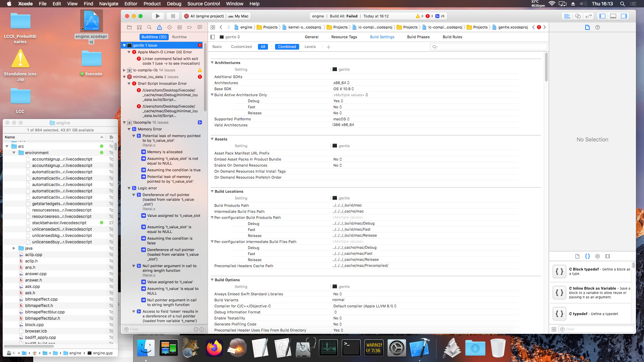The height and width of the screenshot is (362, 644).
Task: Toggle Build Active Architecture Only Debug
Action: (338, 101)
